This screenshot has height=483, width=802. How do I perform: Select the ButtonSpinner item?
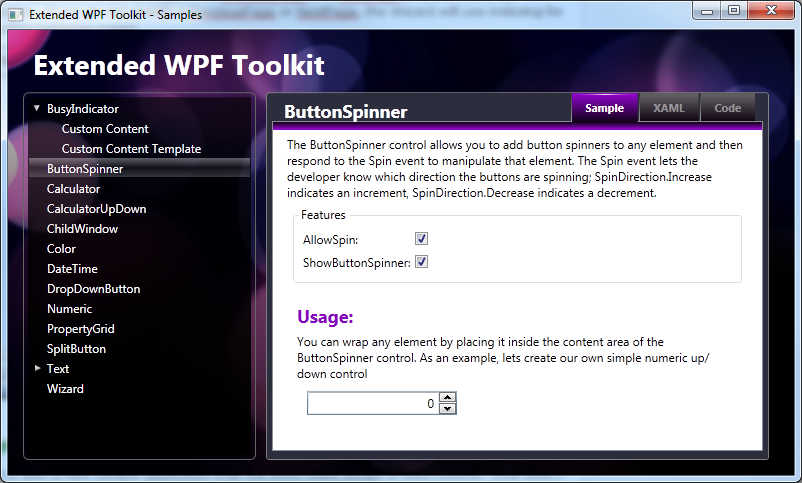coord(139,169)
